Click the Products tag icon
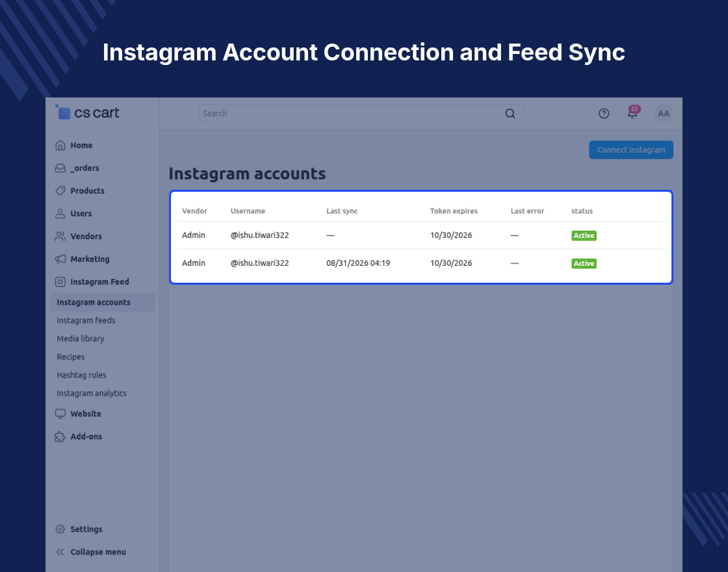The height and width of the screenshot is (572, 728). coord(60,191)
